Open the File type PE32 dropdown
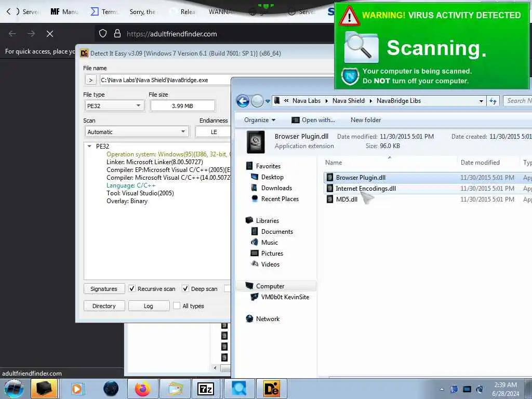The image size is (532, 399). [114, 106]
